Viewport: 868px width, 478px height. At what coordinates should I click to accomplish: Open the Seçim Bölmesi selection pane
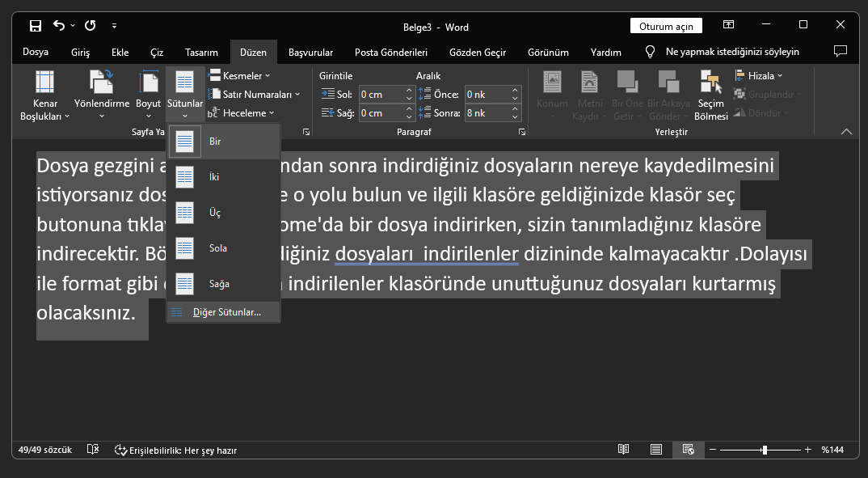tap(710, 95)
